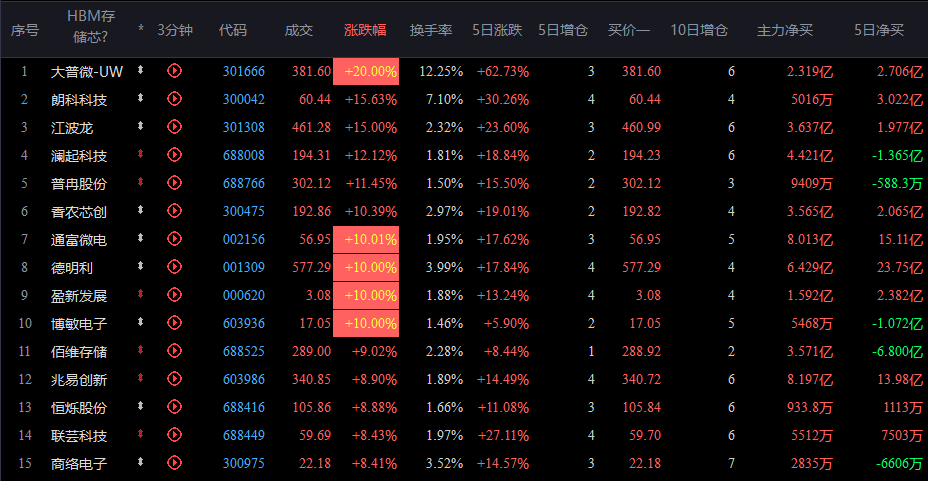The width and height of the screenshot is (928, 481).
Task: Click the 10日增仓 column header
Action: [699, 30]
